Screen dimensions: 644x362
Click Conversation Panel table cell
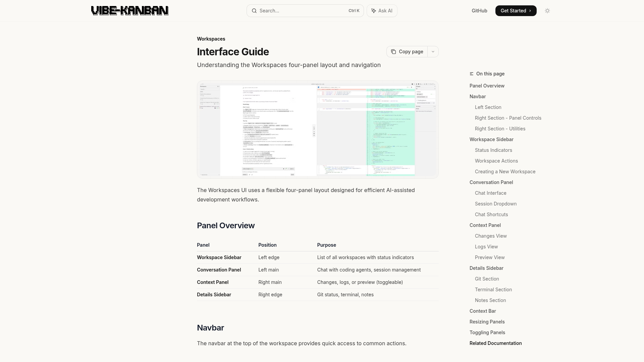coord(219,270)
